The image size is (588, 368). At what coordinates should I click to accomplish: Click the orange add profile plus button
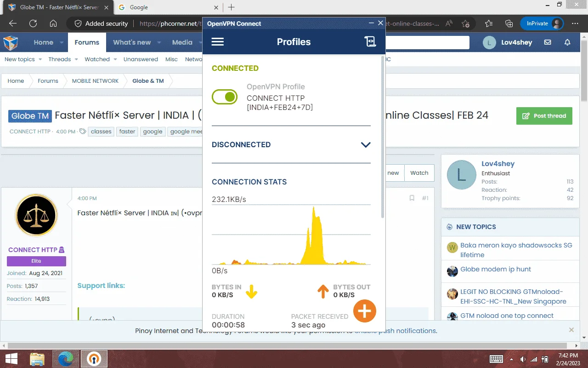coord(365,311)
